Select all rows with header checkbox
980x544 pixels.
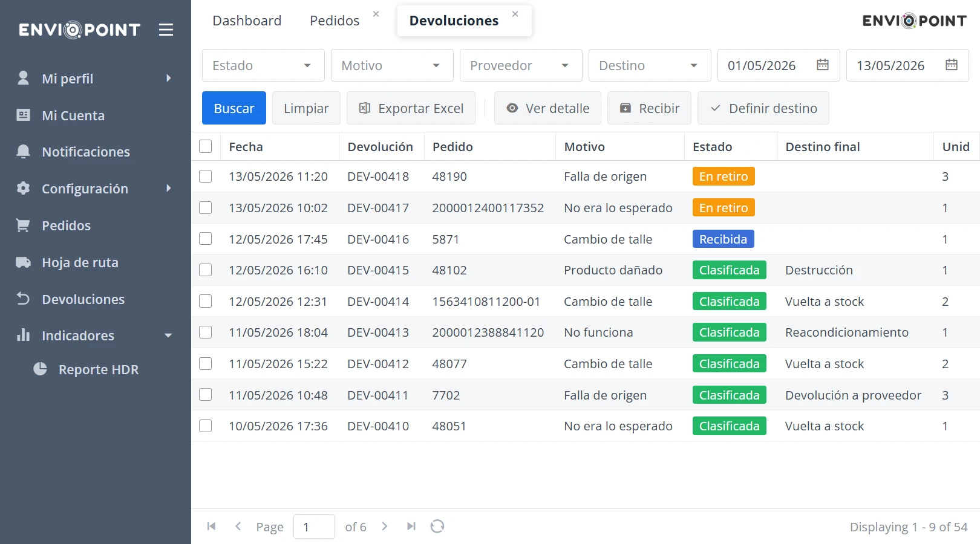tap(206, 146)
